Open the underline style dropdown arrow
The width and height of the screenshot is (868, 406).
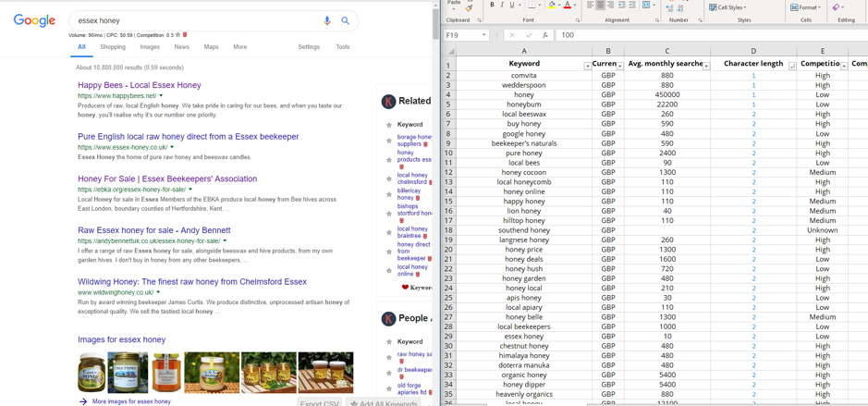pyautogui.click(x=520, y=6)
